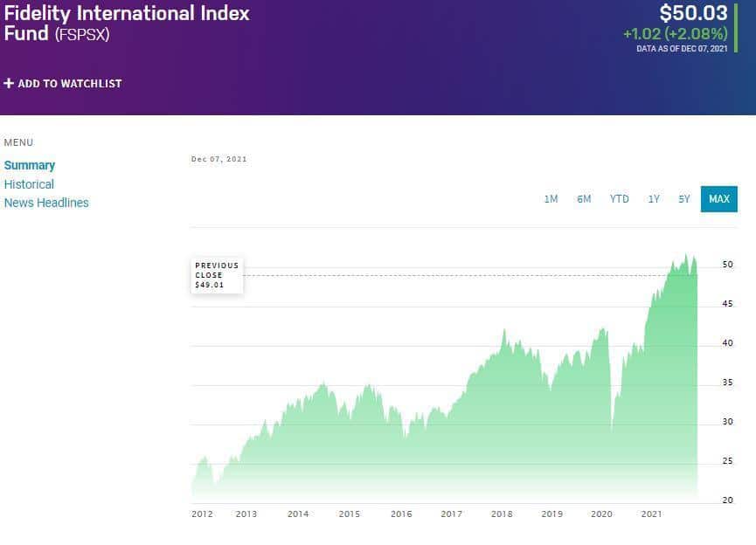Click the Previous Close $49.01 label
Screen dimensions: 756x545
click(x=217, y=275)
